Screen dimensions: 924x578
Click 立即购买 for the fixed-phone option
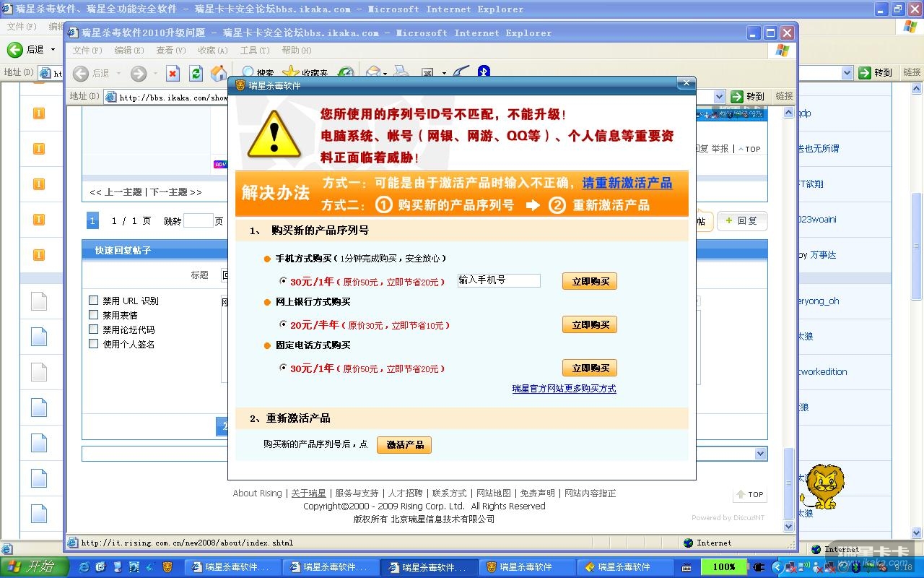coord(590,368)
